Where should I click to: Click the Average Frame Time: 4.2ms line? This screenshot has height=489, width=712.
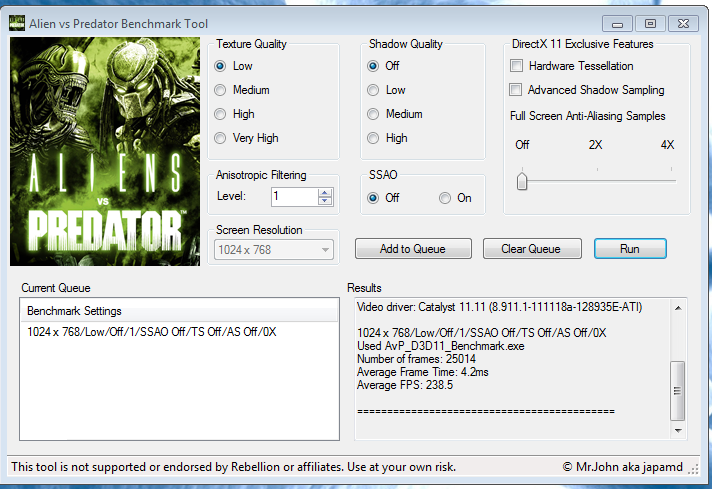[423, 372]
